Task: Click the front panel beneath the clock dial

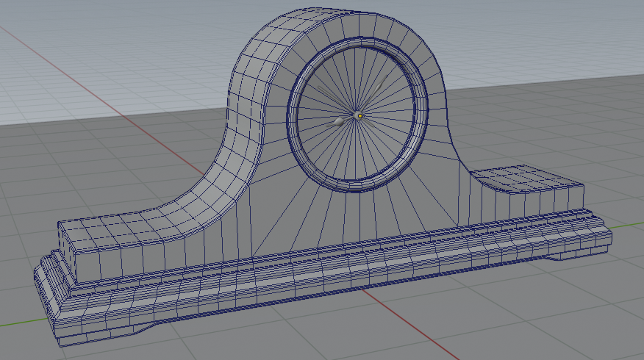Action: pyautogui.click(x=353, y=217)
